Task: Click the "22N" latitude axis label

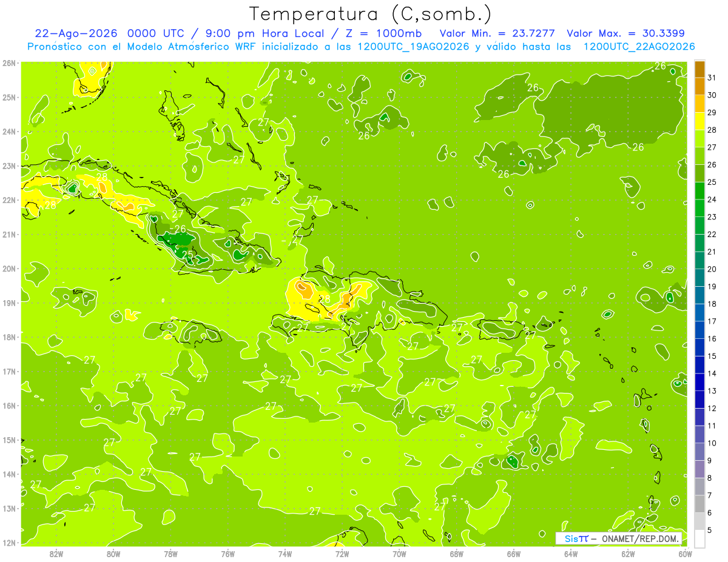Action: click(9, 200)
